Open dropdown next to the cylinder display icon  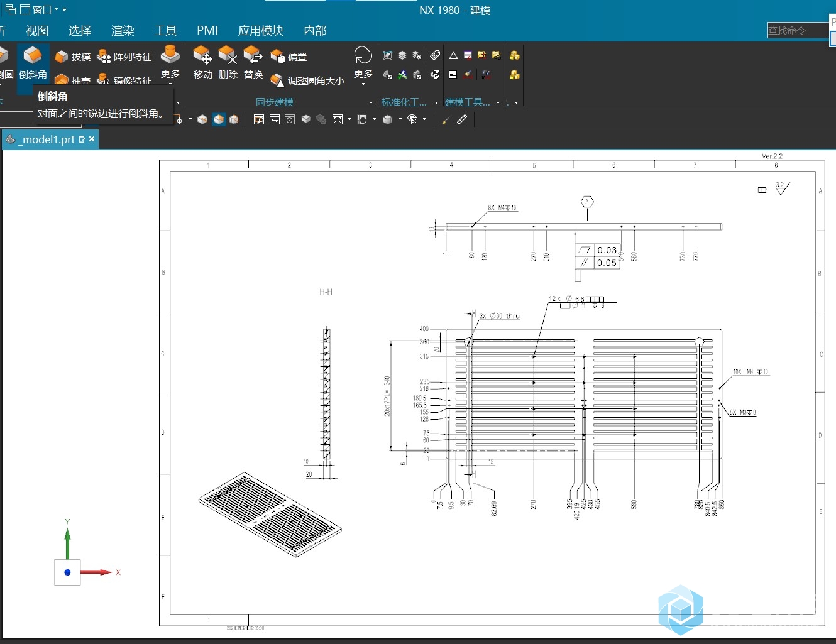point(400,119)
